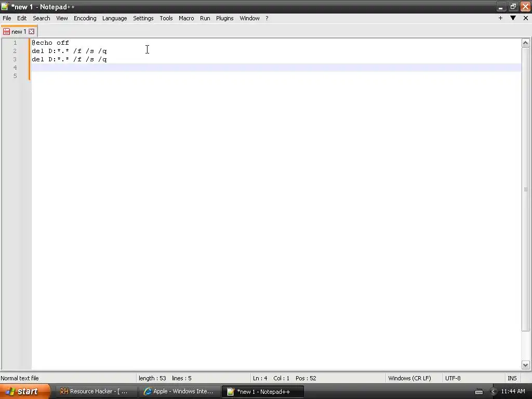Open the Language menu

pyautogui.click(x=115, y=18)
